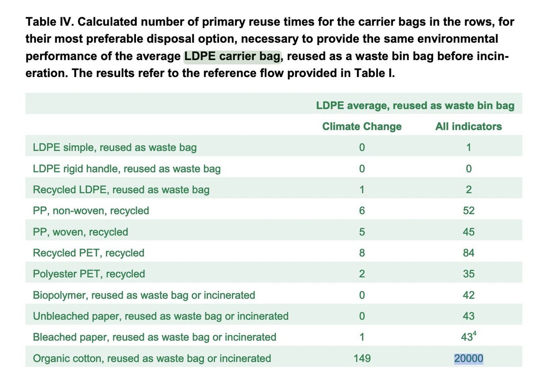
Task: Click 'PP, non-woven, recycled' row label
Action: (91, 211)
